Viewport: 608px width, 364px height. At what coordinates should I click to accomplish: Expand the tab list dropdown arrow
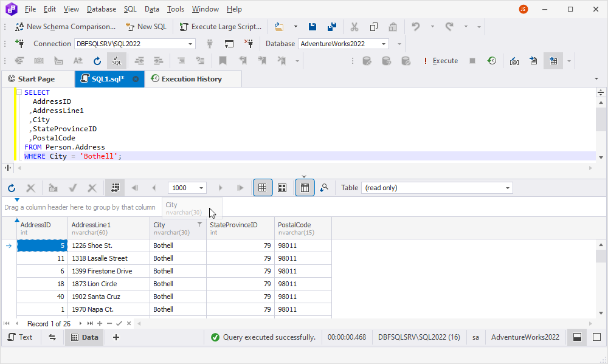pyautogui.click(x=596, y=78)
